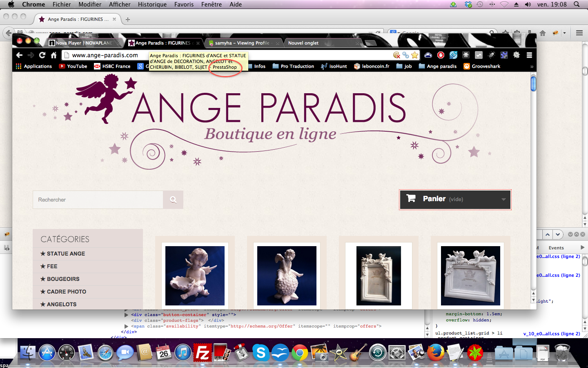
Task: Show hidden bookmarks with the double chevron
Action: pyautogui.click(x=532, y=66)
